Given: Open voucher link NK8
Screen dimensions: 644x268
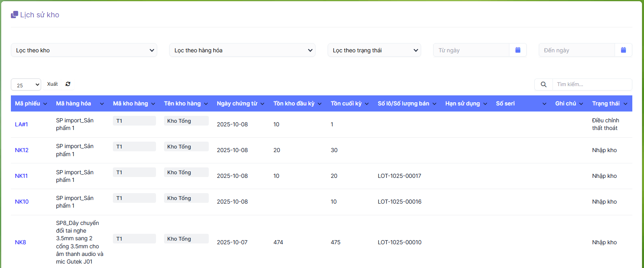Looking at the screenshot, I should (21, 242).
